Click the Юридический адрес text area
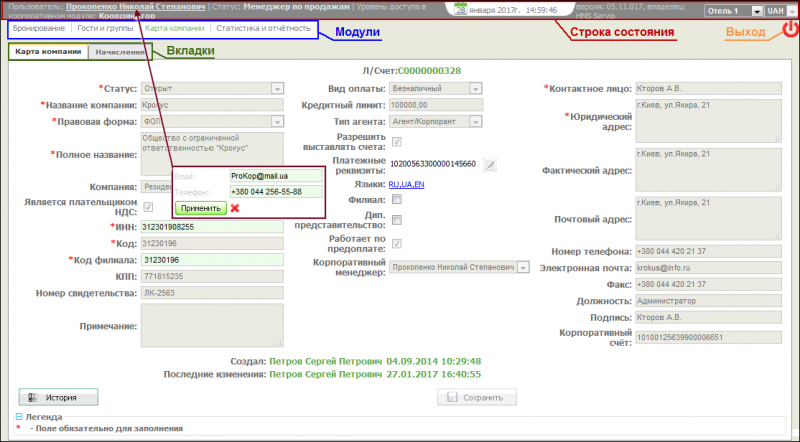Viewport: 800px width, 442px height. [708, 121]
